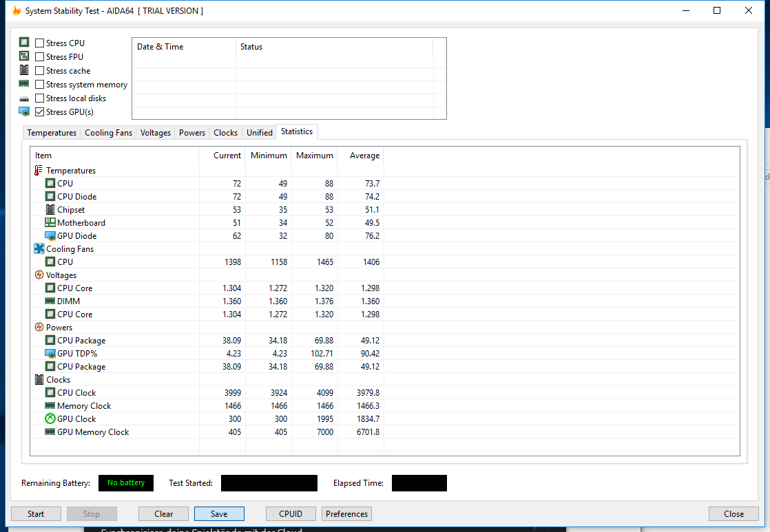
Task: Click the green Xbox-style GPU Clock icon
Action: click(x=50, y=418)
